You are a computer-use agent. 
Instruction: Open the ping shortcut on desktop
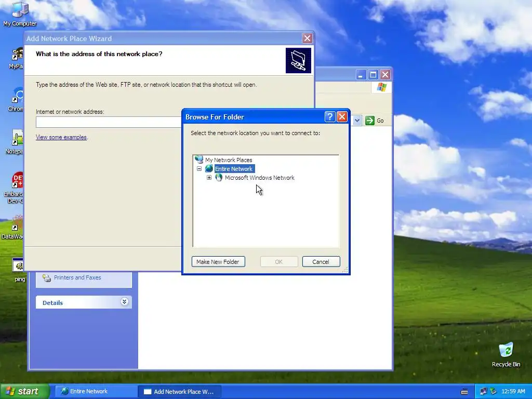click(x=20, y=270)
